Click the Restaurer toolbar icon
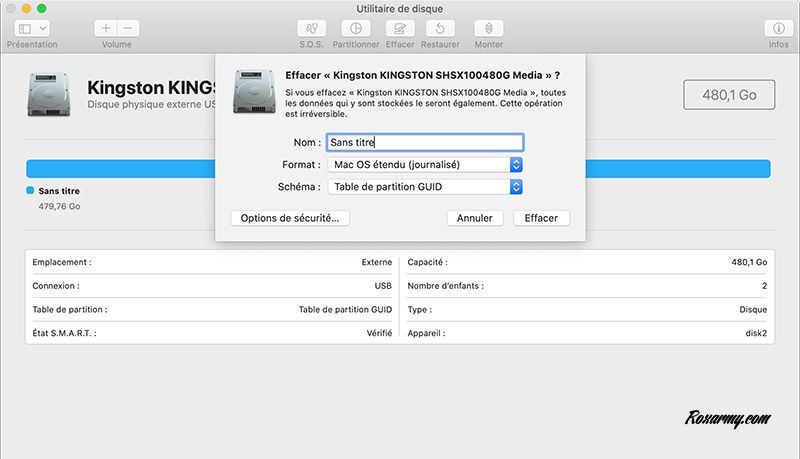This screenshot has width=800, height=459. pyautogui.click(x=440, y=29)
